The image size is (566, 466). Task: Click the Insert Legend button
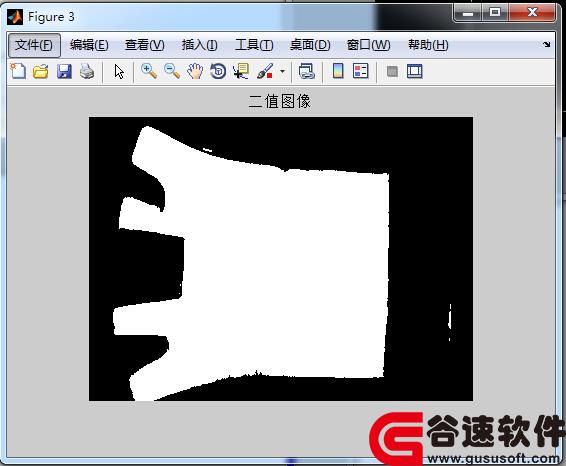tap(361, 71)
